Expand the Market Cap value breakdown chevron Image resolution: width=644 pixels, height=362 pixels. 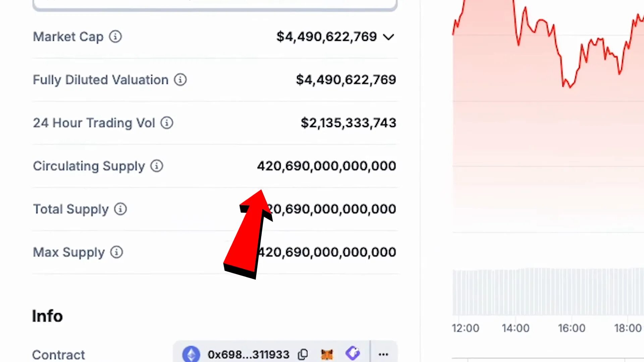pyautogui.click(x=388, y=37)
